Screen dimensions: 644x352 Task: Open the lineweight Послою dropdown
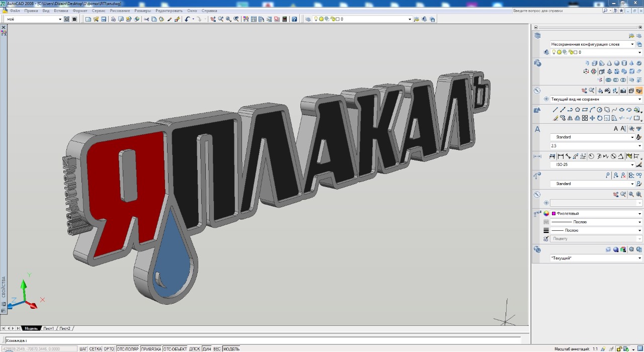coord(597,230)
